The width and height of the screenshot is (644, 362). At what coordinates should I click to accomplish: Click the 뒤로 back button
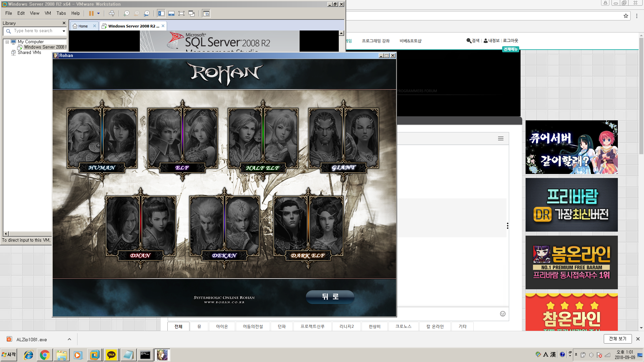tap(330, 297)
